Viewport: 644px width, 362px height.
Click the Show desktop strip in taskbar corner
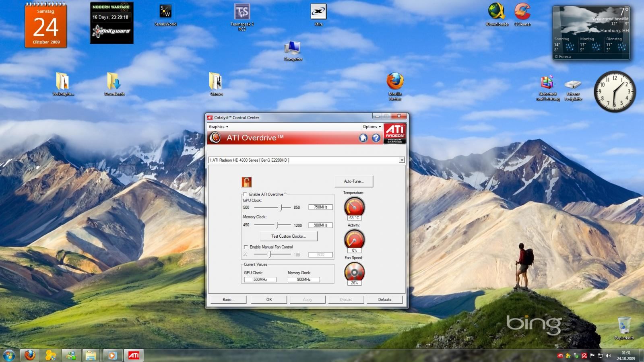641,356
